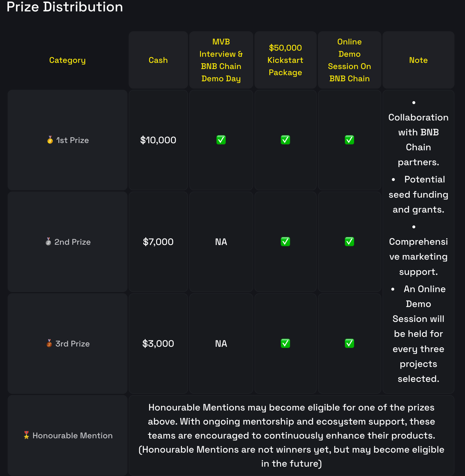The image size is (465, 476).
Task: Select the Cash column header
Action: (158, 60)
